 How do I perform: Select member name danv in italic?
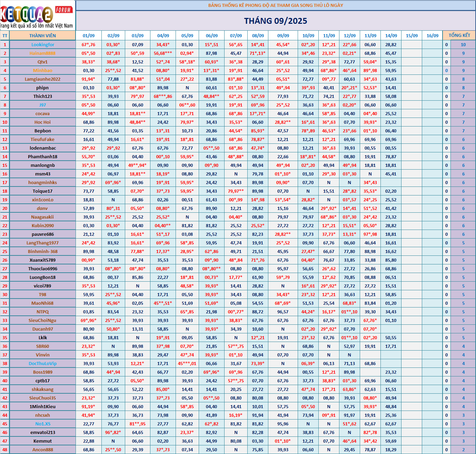[42, 208]
